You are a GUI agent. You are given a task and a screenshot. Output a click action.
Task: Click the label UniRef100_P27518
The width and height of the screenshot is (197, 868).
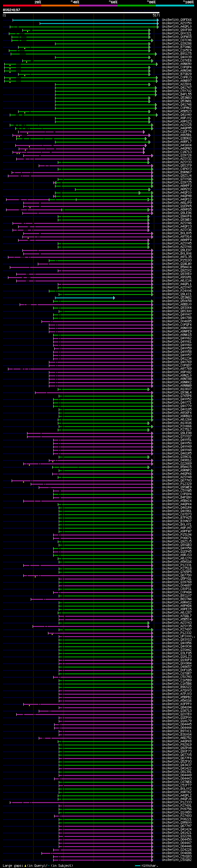177,569
